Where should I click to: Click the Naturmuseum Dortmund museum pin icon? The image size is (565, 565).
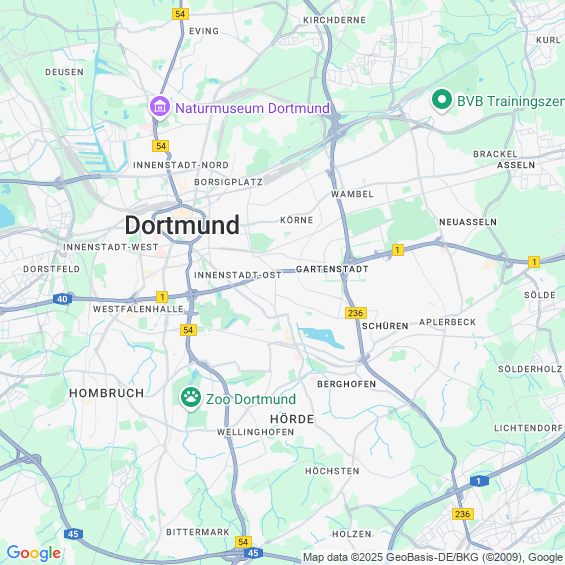pyautogui.click(x=160, y=107)
